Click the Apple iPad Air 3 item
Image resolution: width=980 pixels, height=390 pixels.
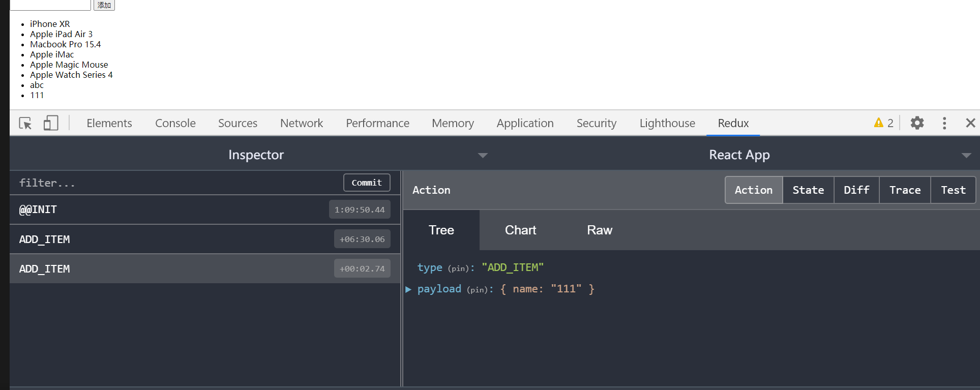pos(61,34)
